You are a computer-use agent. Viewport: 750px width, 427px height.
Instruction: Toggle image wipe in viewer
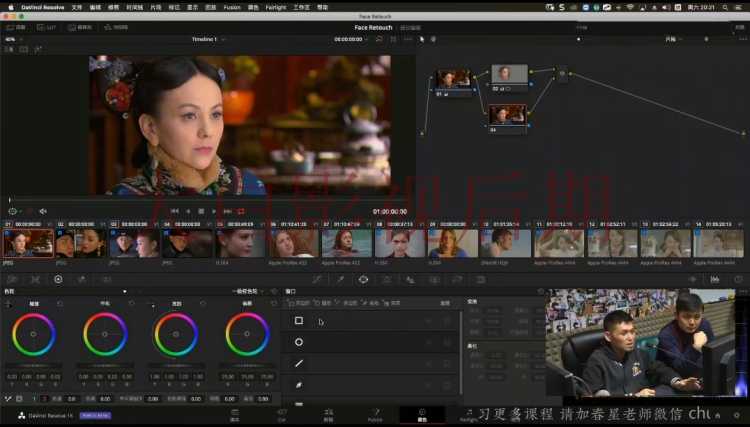(x=9, y=49)
